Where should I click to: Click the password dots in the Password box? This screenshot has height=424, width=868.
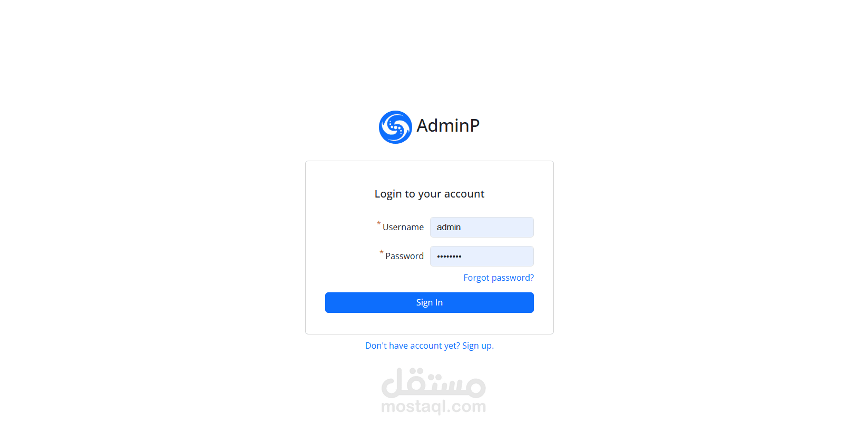[x=449, y=257]
